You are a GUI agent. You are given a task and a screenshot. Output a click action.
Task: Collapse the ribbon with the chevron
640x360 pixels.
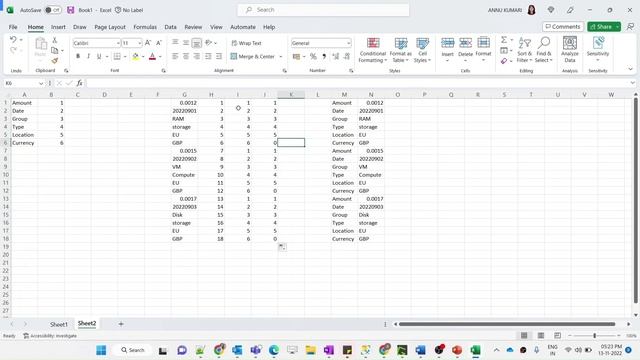click(x=630, y=69)
